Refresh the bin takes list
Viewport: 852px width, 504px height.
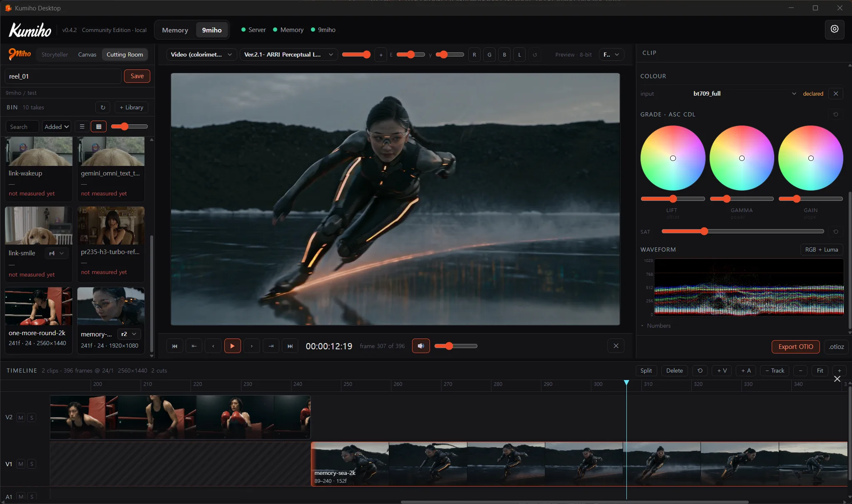[103, 107]
